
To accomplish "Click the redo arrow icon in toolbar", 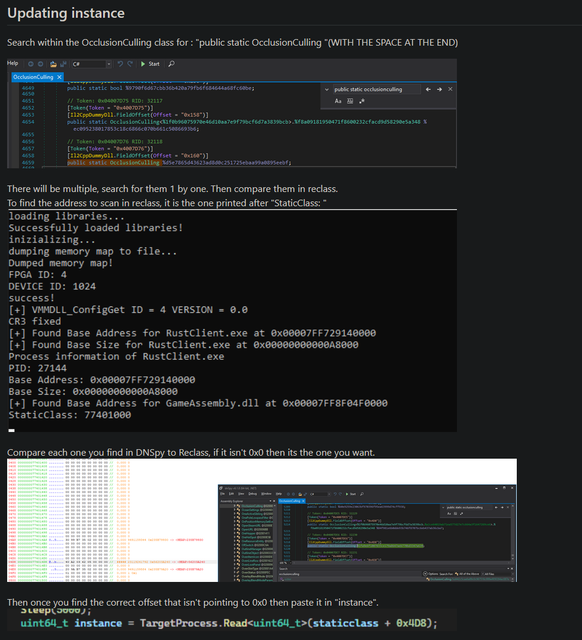I will [130, 64].
